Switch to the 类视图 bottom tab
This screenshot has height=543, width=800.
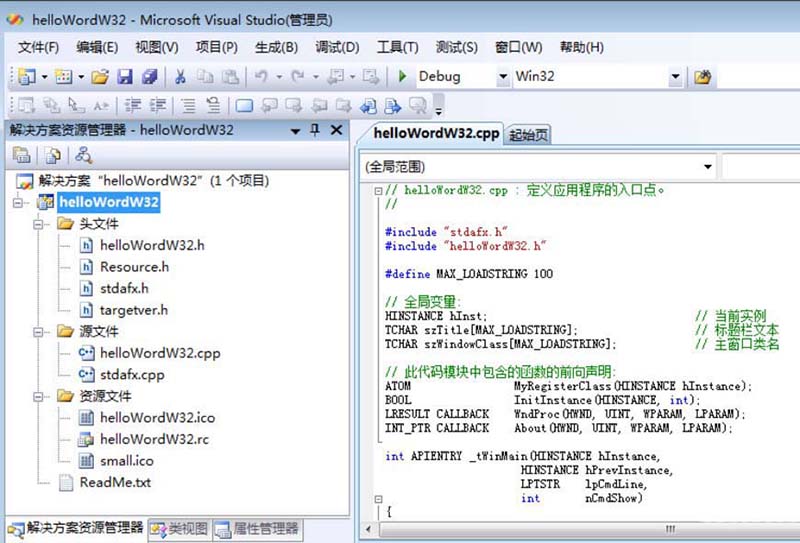coord(180,529)
